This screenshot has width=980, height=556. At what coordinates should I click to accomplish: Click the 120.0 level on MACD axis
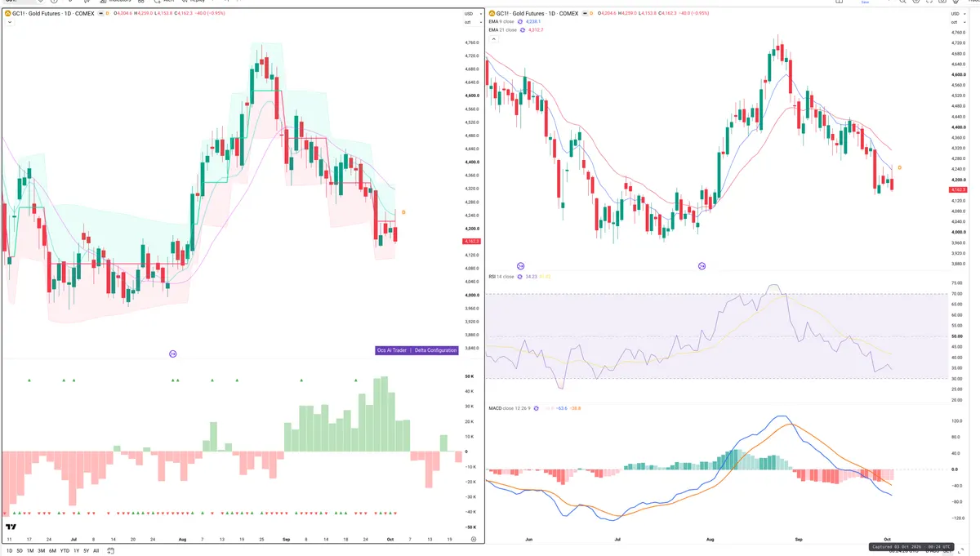(955, 421)
